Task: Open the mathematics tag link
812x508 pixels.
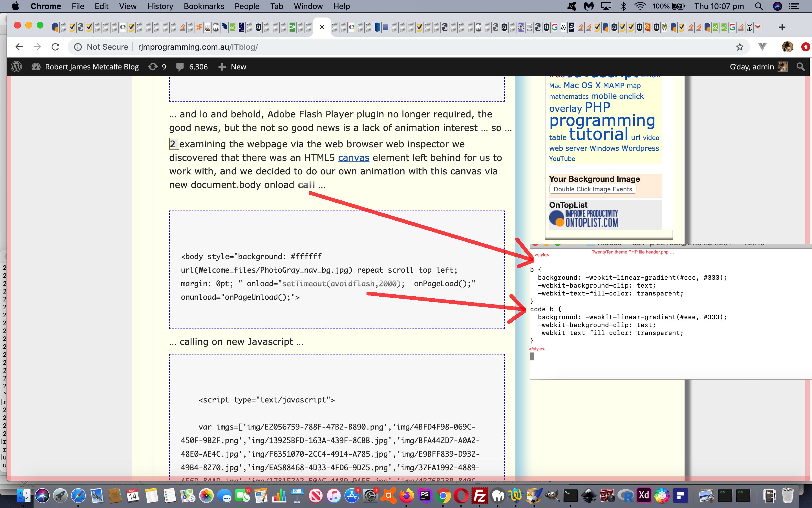Action: click(x=569, y=97)
